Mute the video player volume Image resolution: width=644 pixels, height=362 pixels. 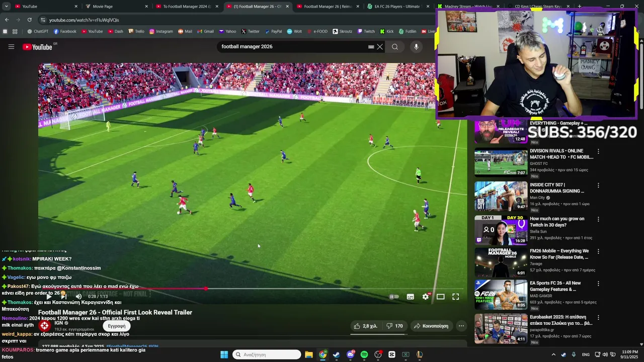click(x=78, y=297)
